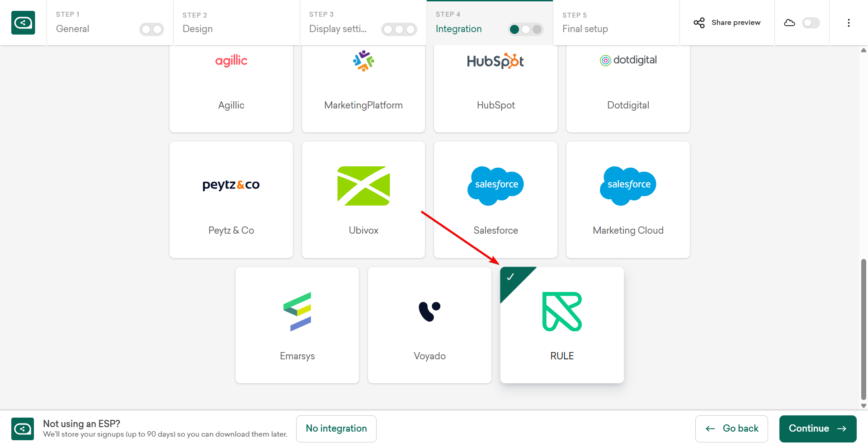Screen dimensions: 868x447
Task: Click the first Integration step progress dot
Action: tap(514, 29)
